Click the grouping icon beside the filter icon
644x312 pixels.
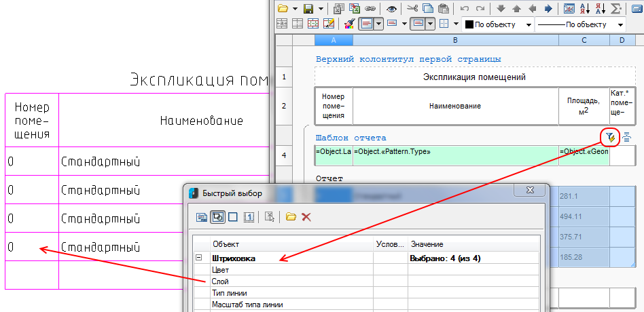point(626,137)
